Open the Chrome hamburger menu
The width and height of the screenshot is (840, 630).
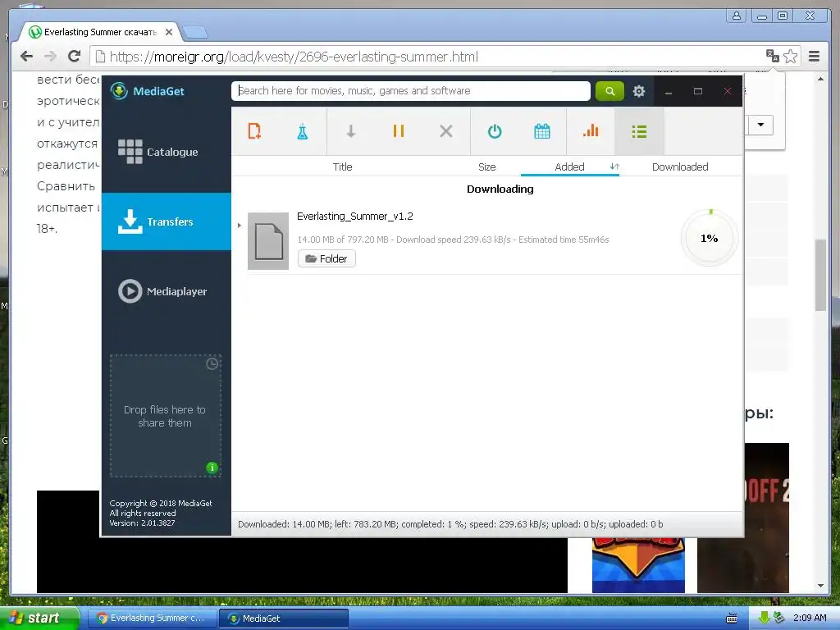[x=814, y=57]
